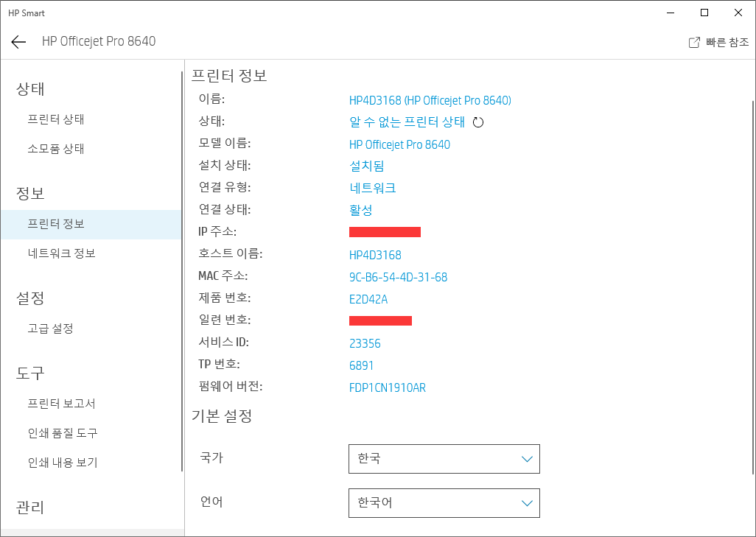This screenshot has width=756, height=537.
Task: Click the 프린터 정보 heading in the main content
Action: tap(229, 76)
